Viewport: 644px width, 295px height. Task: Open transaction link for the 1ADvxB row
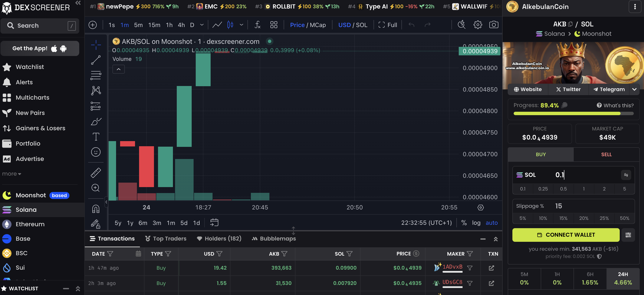pyautogui.click(x=491, y=268)
